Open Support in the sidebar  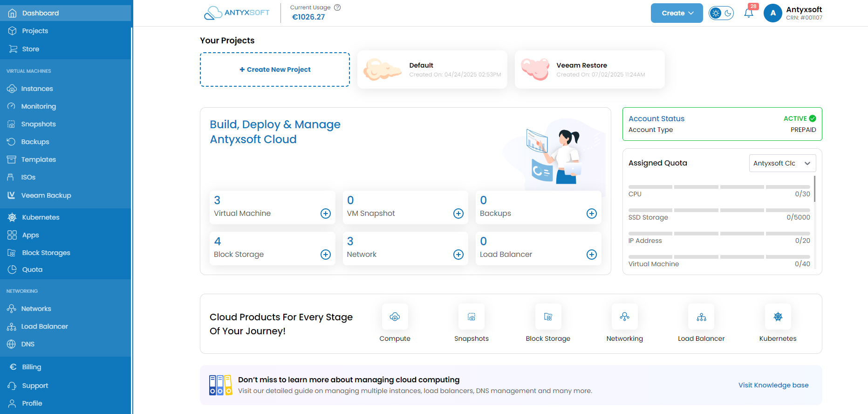(65, 386)
